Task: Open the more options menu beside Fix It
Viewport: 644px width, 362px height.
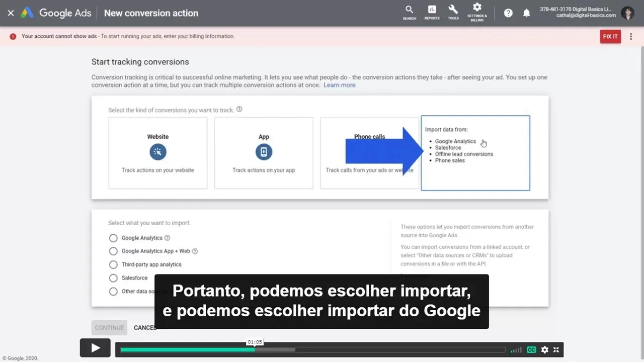Action: tap(631, 37)
